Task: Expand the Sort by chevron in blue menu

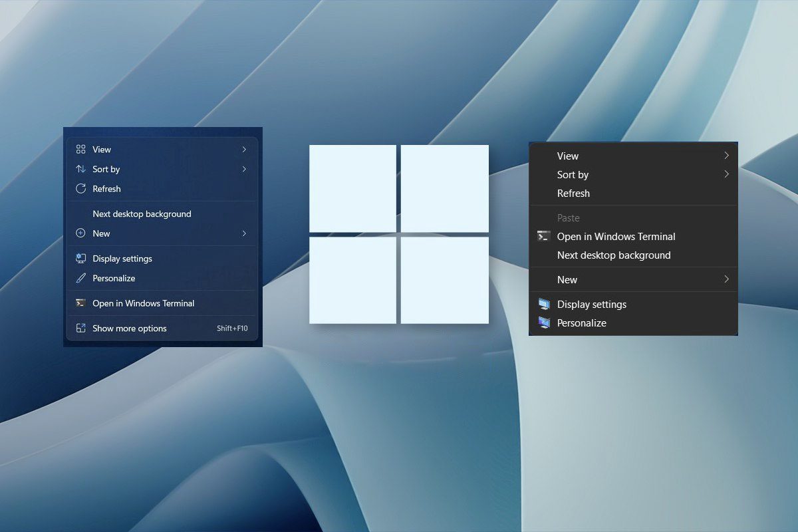Action: (244, 169)
